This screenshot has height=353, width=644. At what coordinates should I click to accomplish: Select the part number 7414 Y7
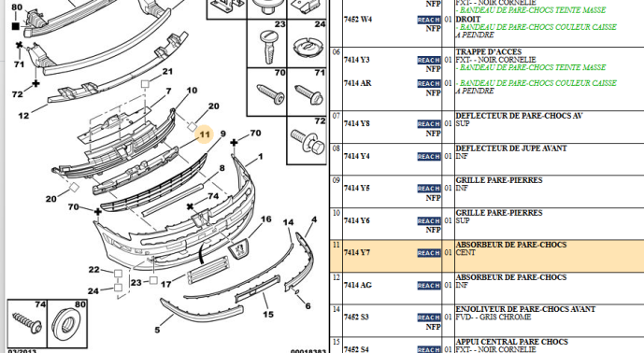(x=357, y=252)
